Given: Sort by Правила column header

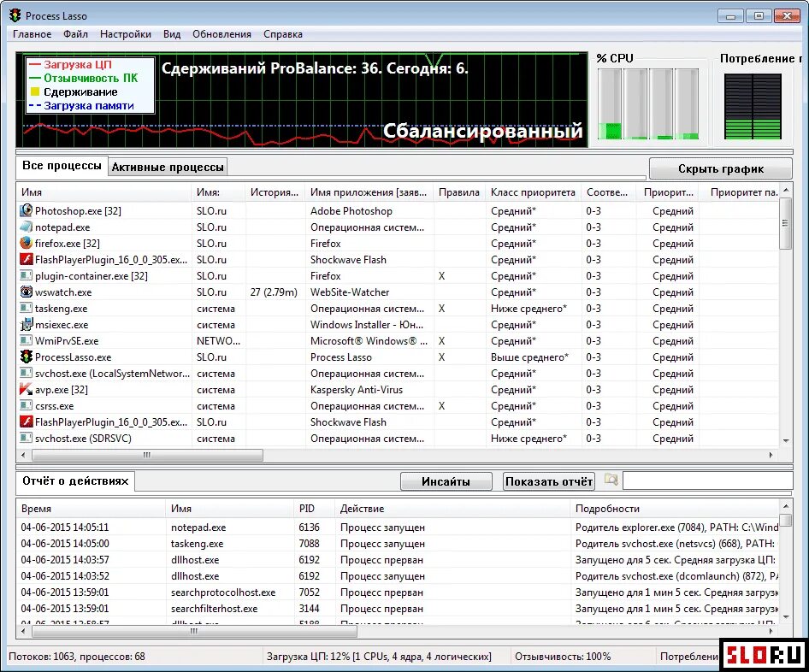Looking at the screenshot, I should click(x=459, y=192).
